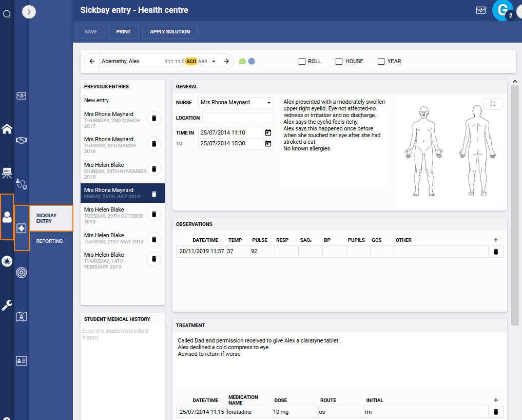Viewport: 522px width, 420px height.
Task: Select the wrench tool icon in the sidebar
Action: [x=7, y=304]
